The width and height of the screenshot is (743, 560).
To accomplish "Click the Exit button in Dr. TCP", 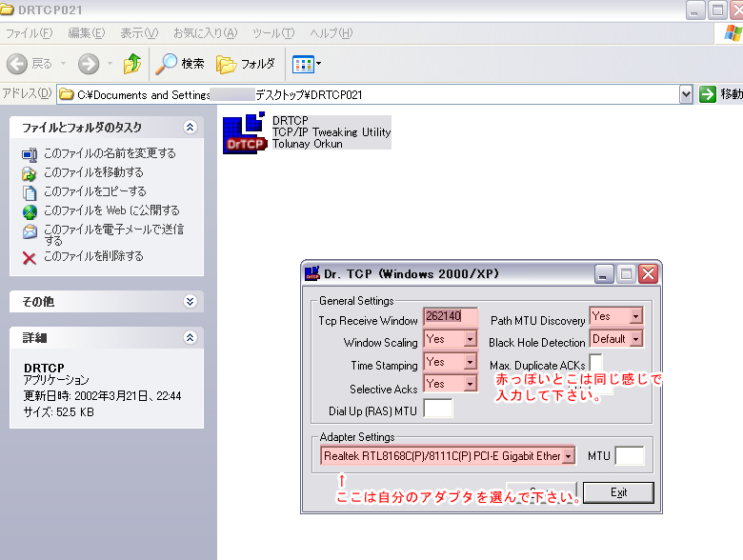I will pyautogui.click(x=618, y=492).
